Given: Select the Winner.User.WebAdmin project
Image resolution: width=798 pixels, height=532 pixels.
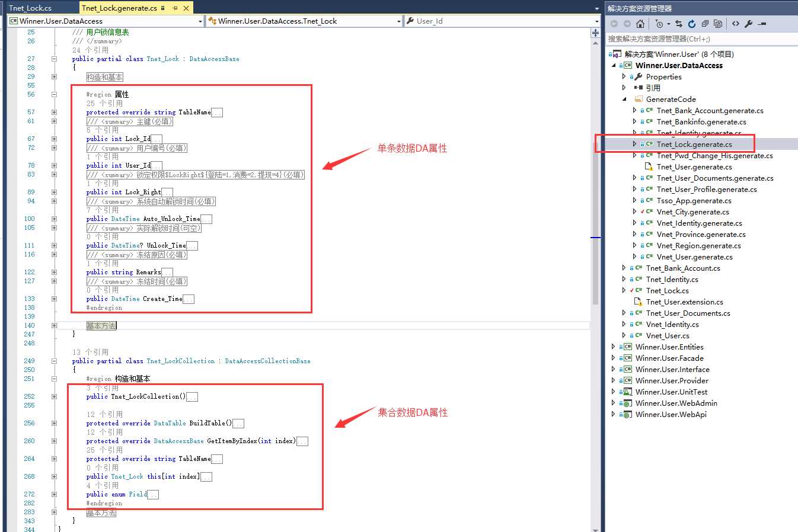Looking at the screenshot, I should pyautogui.click(x=676, y=403).
